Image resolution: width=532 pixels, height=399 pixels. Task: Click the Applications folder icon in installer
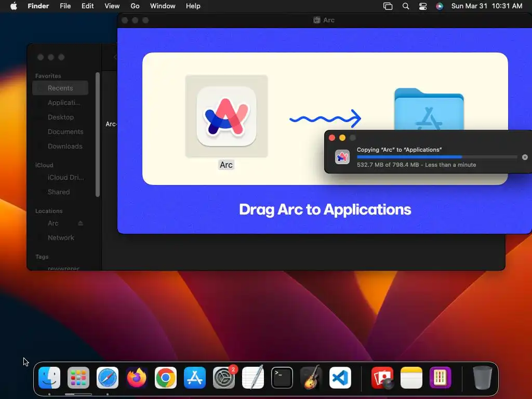coord(429,109)
